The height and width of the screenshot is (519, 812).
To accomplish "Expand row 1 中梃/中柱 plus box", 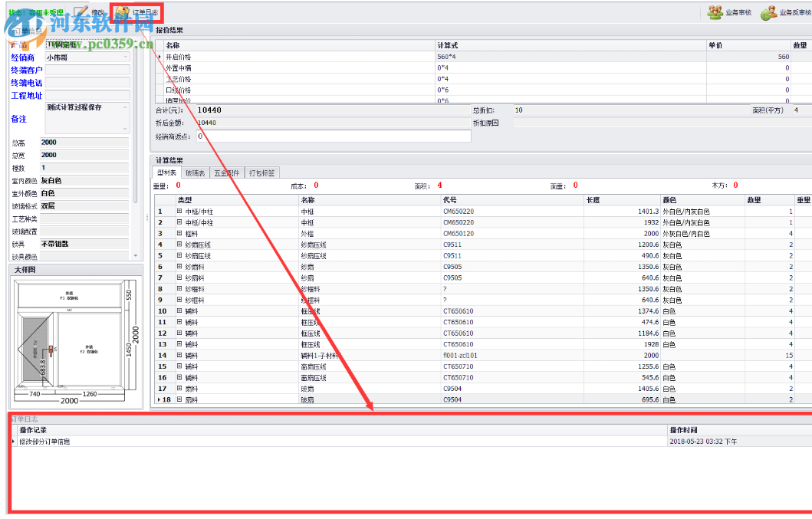I will click(179, 212).
